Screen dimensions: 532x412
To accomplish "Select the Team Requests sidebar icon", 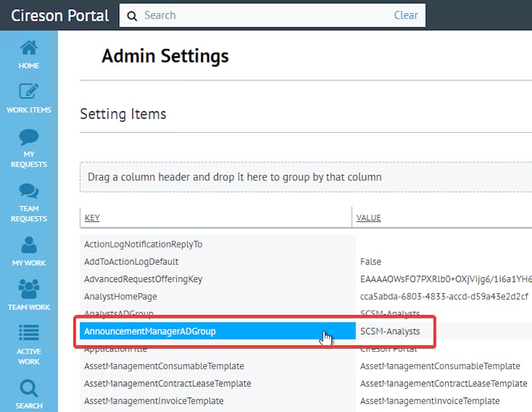I will (29, 200).
